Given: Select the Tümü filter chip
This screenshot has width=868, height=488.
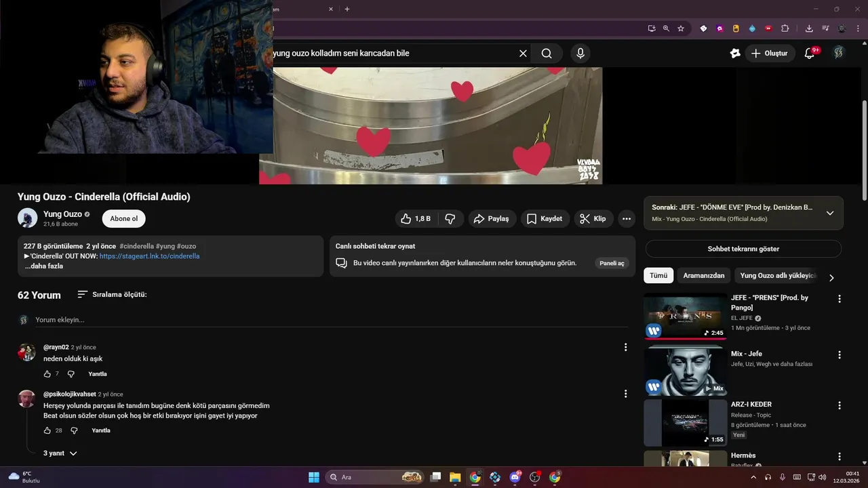Looking at the screenshot, I should click(658, 276).
